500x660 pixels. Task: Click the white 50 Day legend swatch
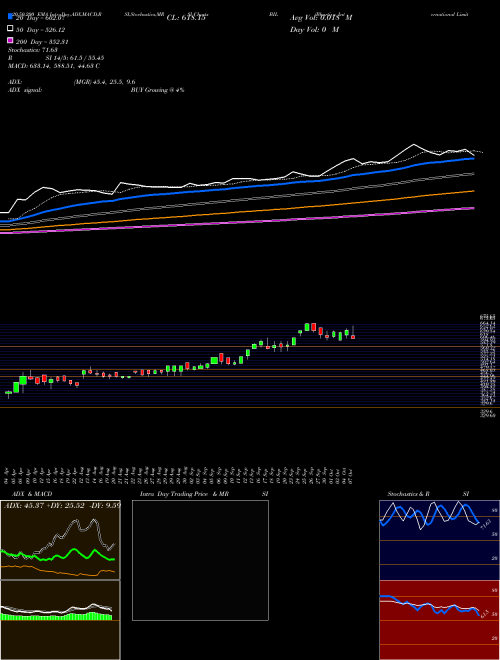10,29
